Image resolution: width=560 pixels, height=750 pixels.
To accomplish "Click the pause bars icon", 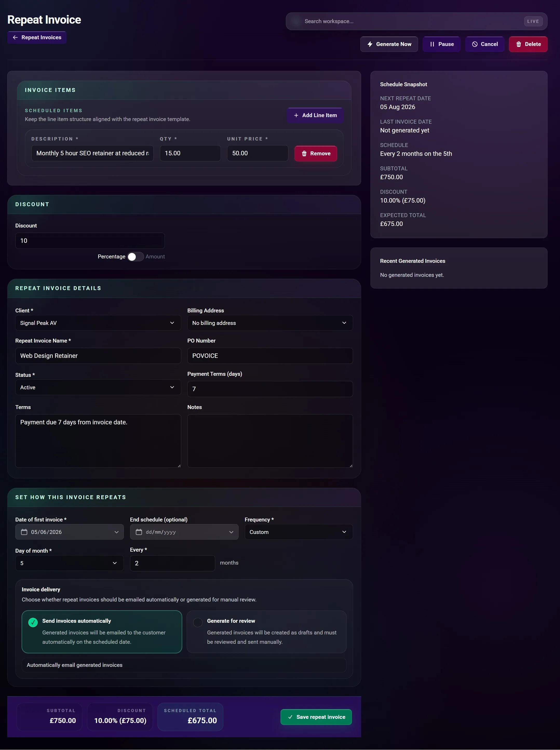I will (x=432, y=44).
